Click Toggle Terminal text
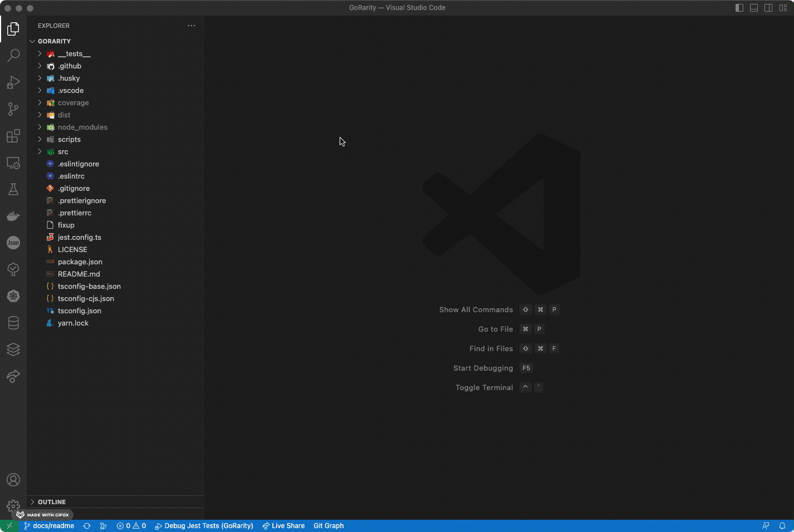The image size is (794, 532). [x=484, y=388]
